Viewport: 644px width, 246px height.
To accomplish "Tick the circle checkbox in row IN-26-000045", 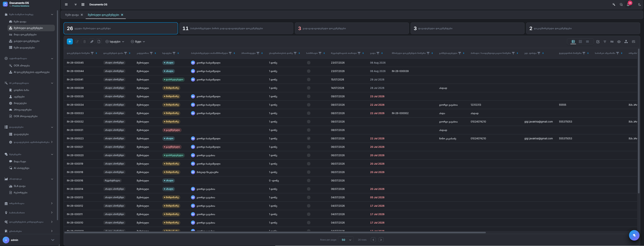I will click(309, 63).
